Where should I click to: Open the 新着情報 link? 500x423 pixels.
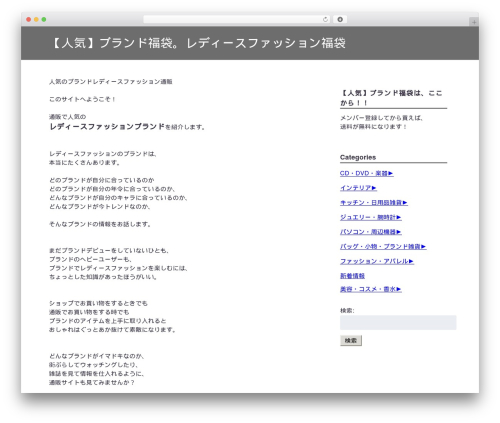352,276
